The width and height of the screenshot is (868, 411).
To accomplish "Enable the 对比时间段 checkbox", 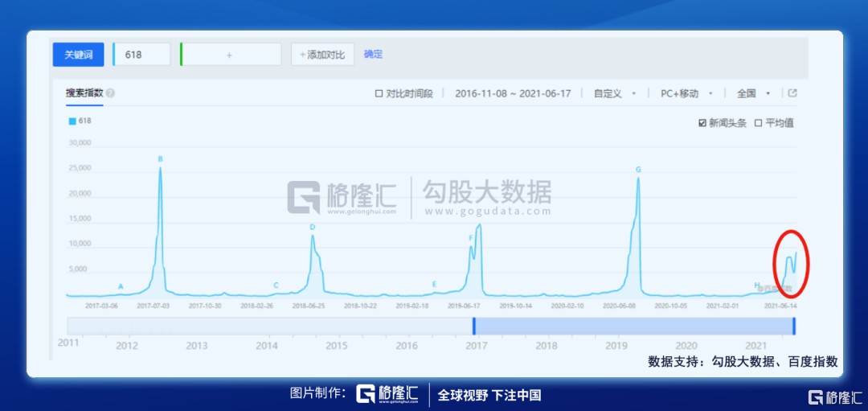I will tap(379, 93).
